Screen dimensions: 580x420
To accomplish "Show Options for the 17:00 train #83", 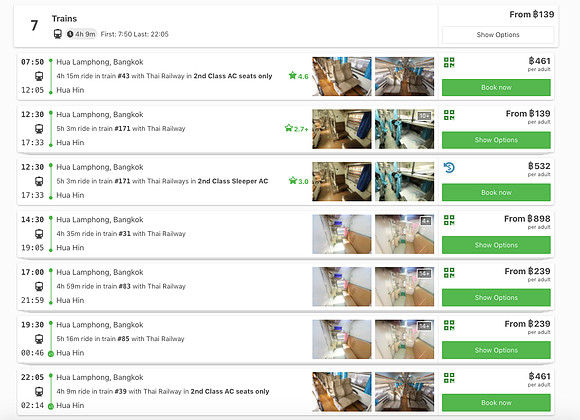I will point(496,298).
